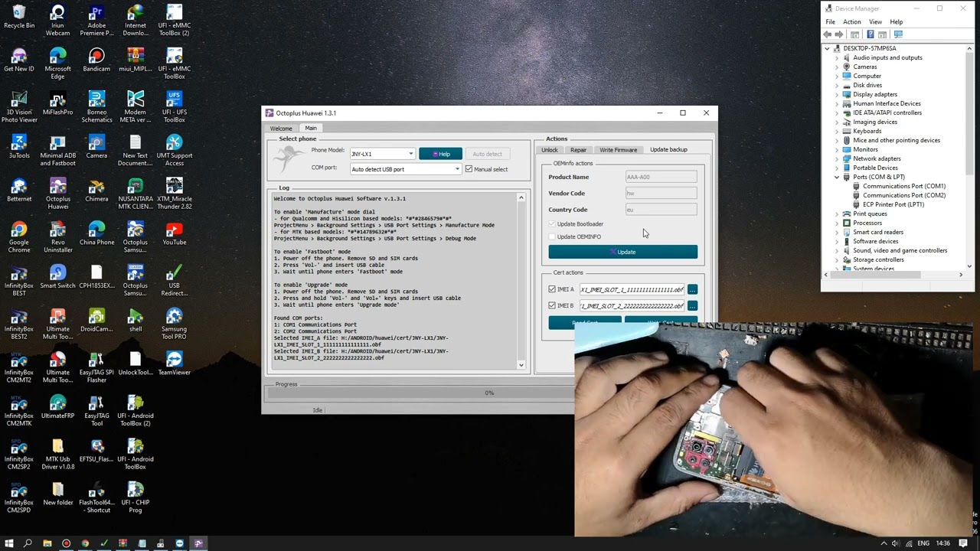Switch to the Welcome tab in Octoplus
The height and width of the screenshot is (551, 980).
[x=281, y=129]
